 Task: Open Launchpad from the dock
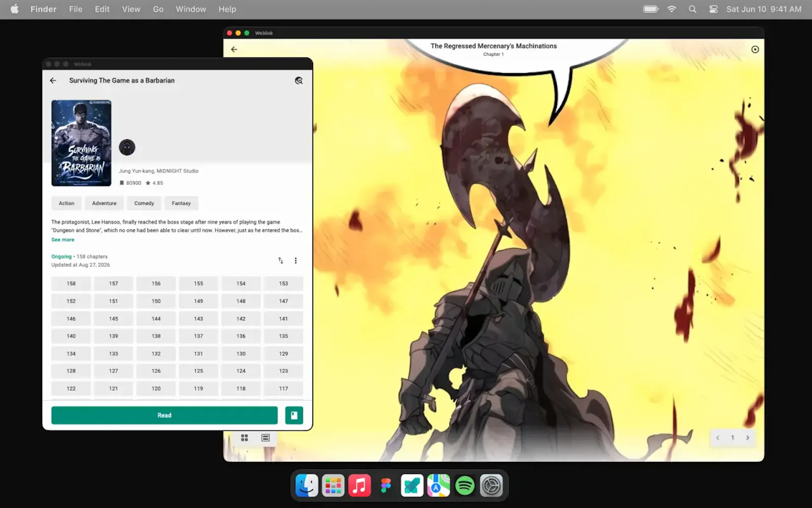point(333,486)
